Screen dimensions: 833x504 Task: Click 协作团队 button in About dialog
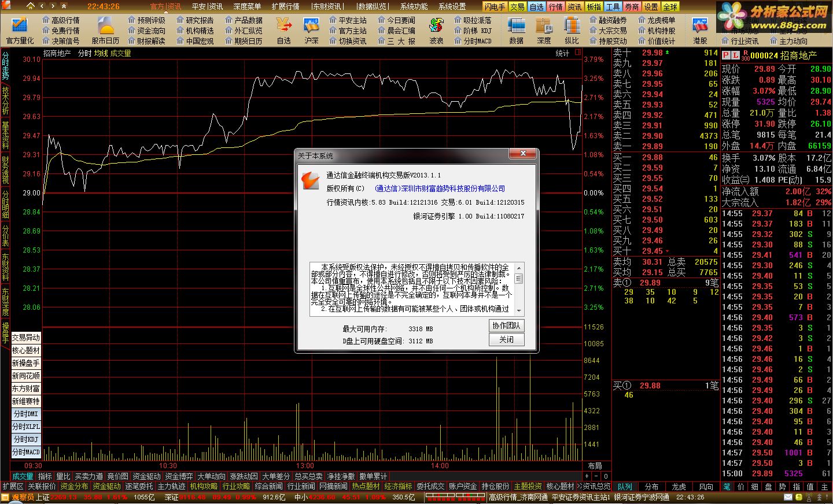click(x=506, y=325)
